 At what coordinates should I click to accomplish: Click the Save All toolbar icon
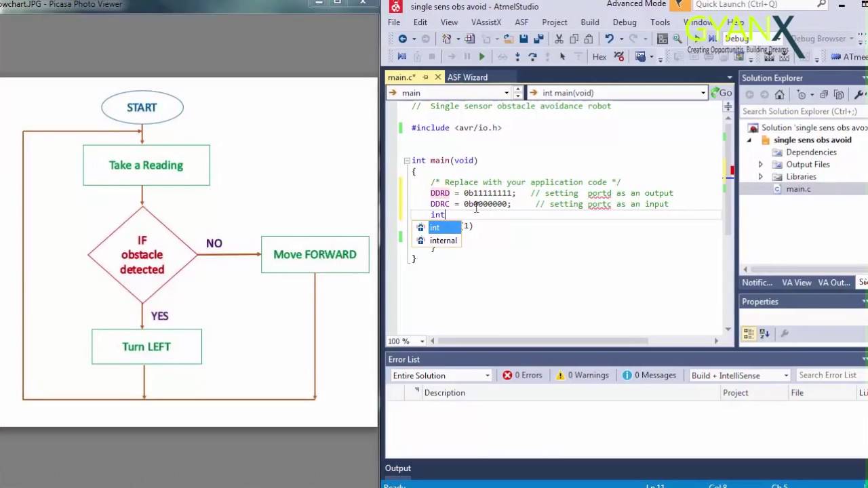tap(539, 39)
